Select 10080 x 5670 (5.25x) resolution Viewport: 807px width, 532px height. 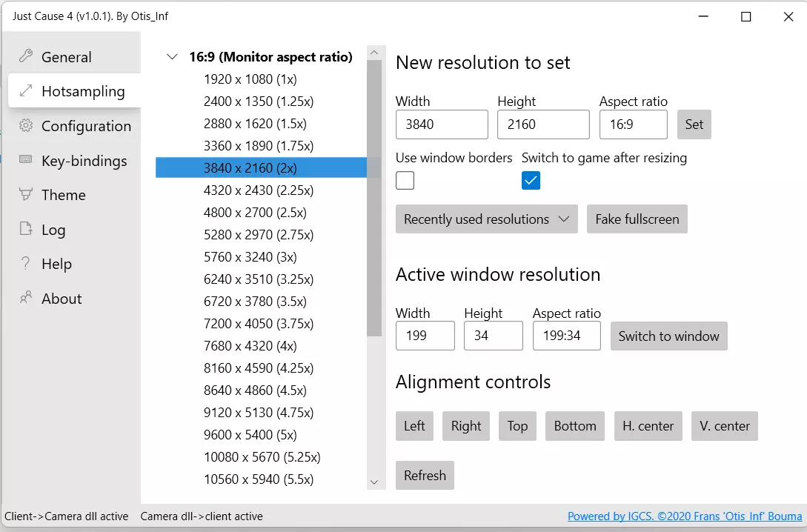pos(261,457)
